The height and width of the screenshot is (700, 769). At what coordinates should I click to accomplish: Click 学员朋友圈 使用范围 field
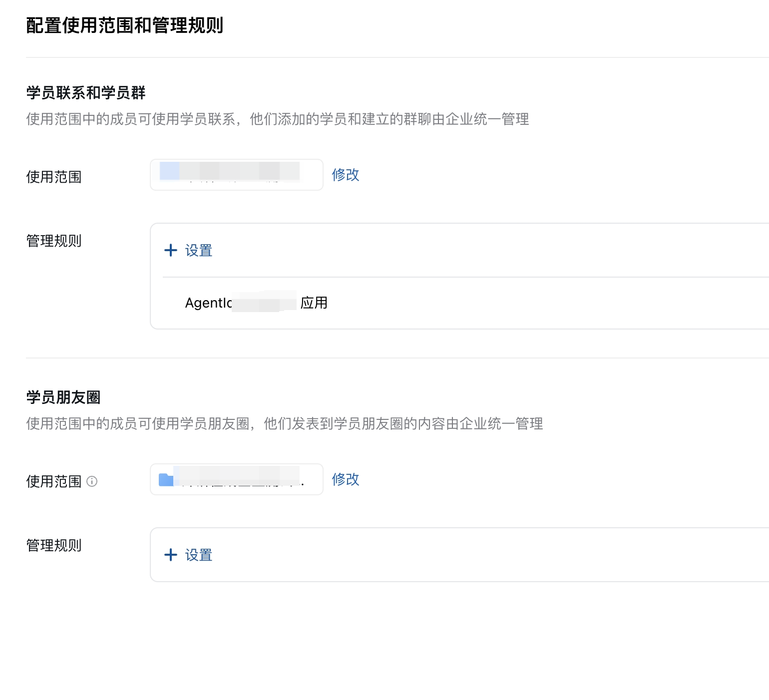click(237, 479)
